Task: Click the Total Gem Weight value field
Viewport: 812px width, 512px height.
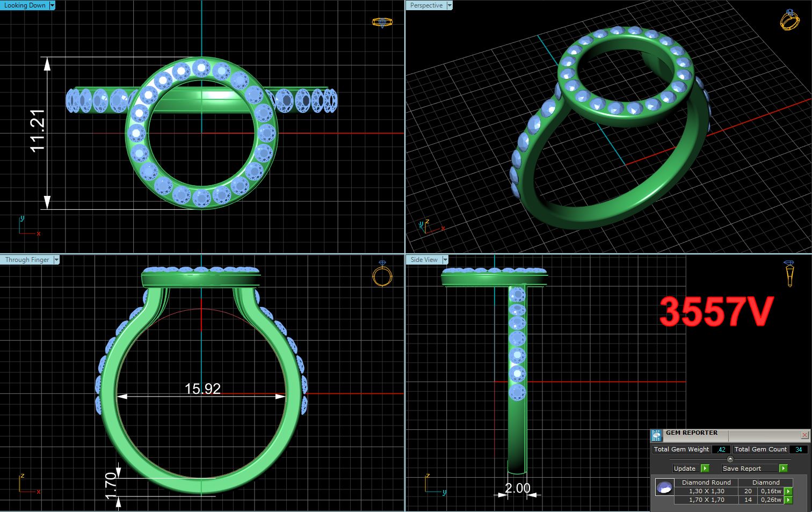Action: (721, 450)
